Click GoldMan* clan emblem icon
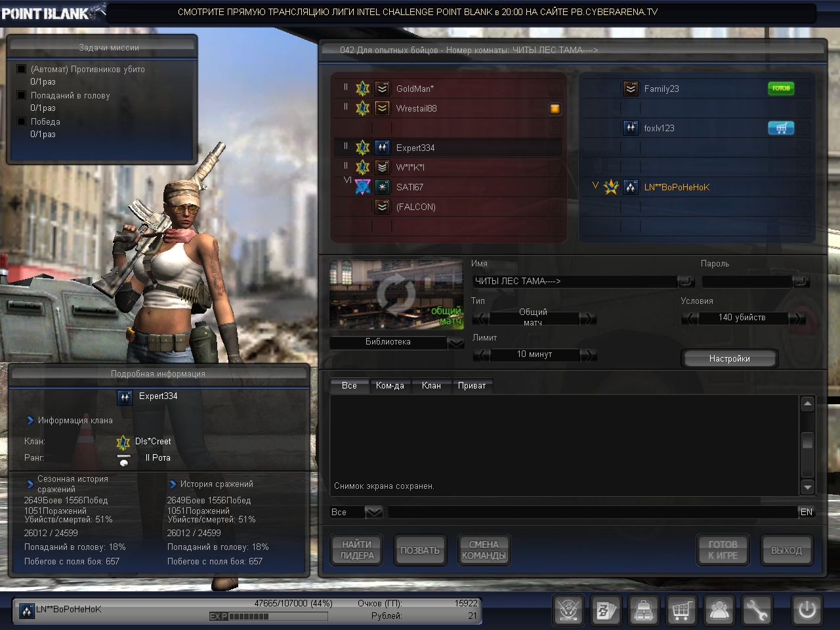The image size is (840, 630). 362,89
